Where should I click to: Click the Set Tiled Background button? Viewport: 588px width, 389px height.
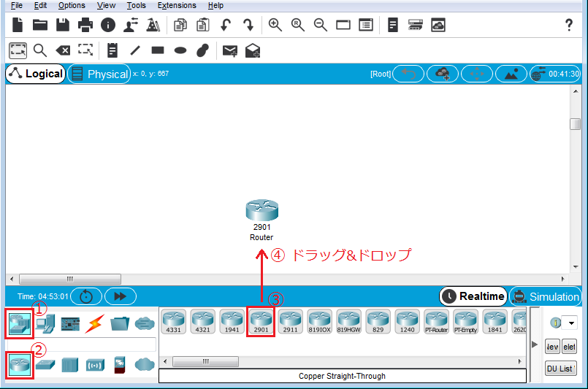click(511, 74)
